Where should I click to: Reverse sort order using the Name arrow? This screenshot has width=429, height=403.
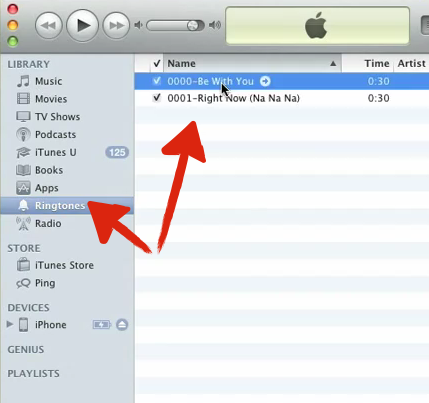point(333,63)
